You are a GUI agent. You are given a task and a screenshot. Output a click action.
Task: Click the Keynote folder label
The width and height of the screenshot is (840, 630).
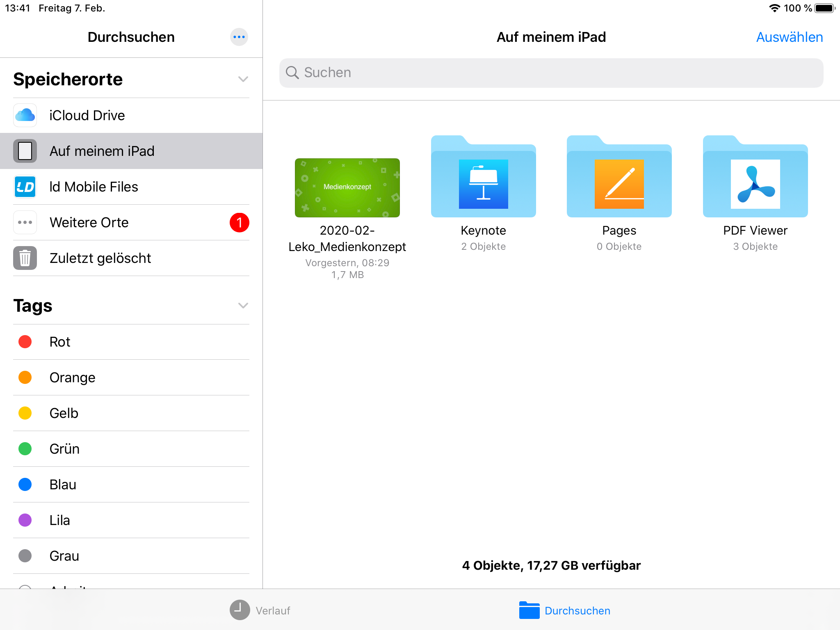[x=483, y=231]
